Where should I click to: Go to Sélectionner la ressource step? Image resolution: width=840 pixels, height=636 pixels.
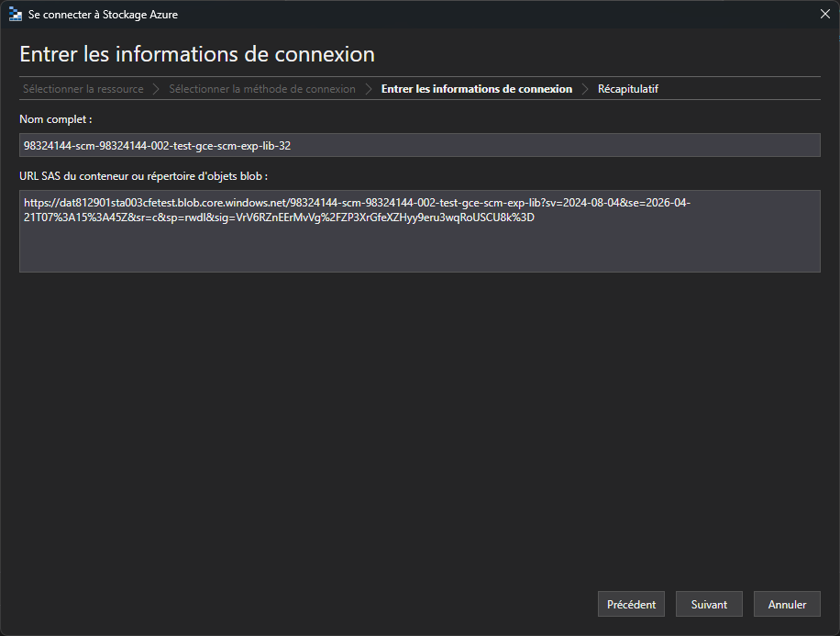tap(83, 89)
